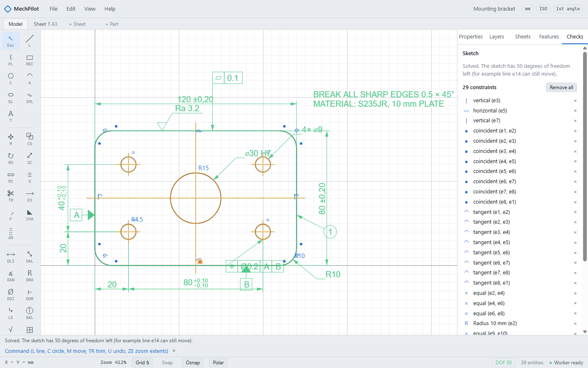Viewport: 588px width, 368px height.
Task: Select the Polyline tool (PL)
Action: [x=11, y=59]
